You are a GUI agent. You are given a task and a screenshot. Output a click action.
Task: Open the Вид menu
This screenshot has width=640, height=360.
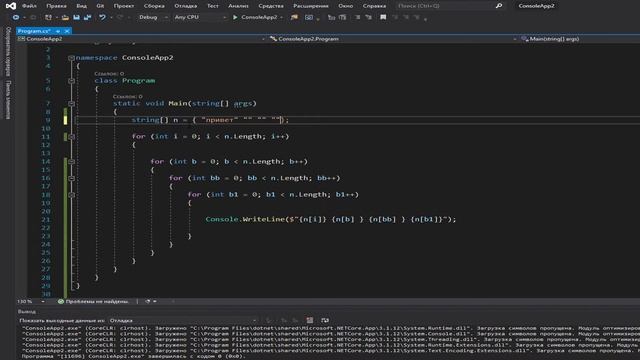pyautogui.click(x=82, y=6)
